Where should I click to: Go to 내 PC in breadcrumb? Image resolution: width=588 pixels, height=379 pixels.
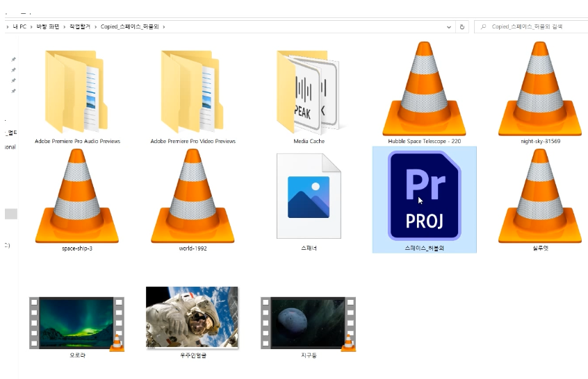pos(19,26)
